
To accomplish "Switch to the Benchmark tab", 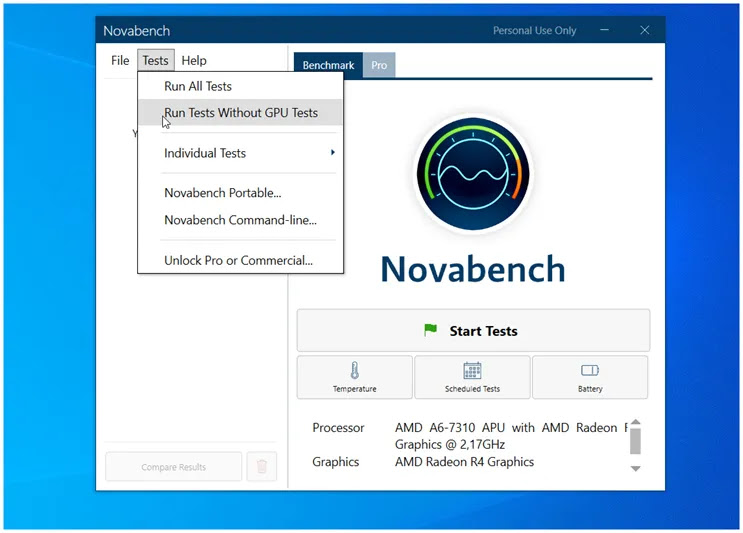I will point(328,65).
